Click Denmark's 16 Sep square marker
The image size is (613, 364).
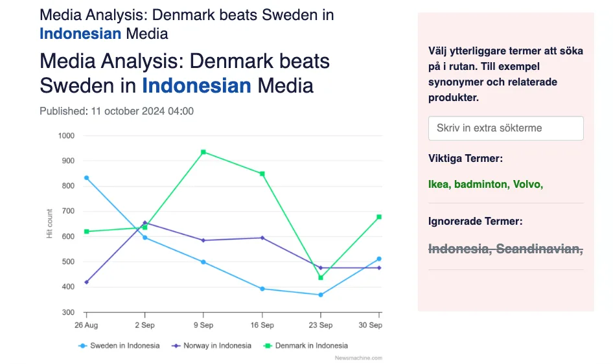click(x=262, y=174)
